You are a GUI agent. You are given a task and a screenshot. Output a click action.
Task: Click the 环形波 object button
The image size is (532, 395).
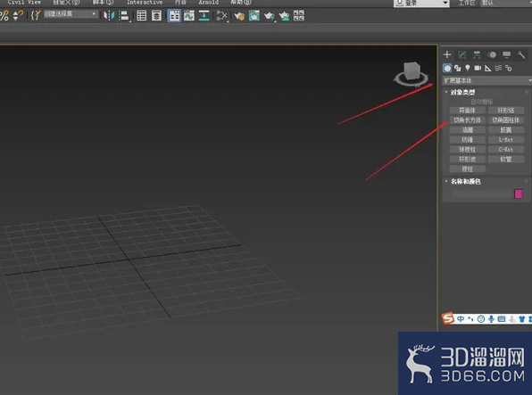point(468,160)
